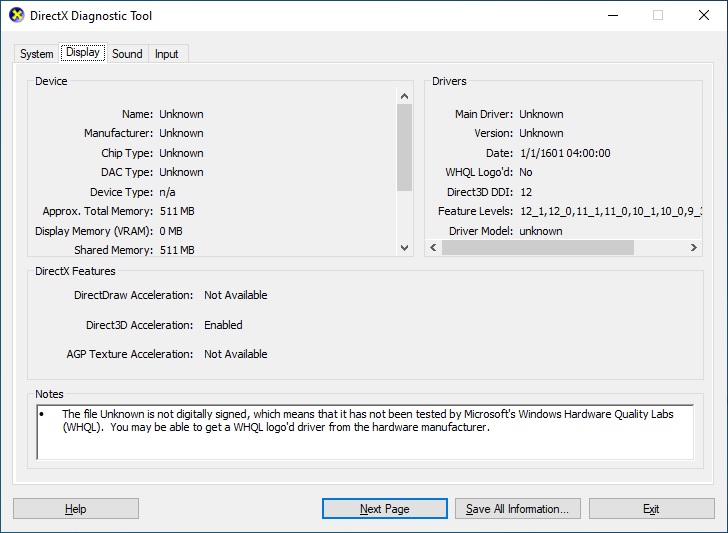This screenshot has height=533, width=728.
Task: Click inside the Notes text box
Action: 365,432
